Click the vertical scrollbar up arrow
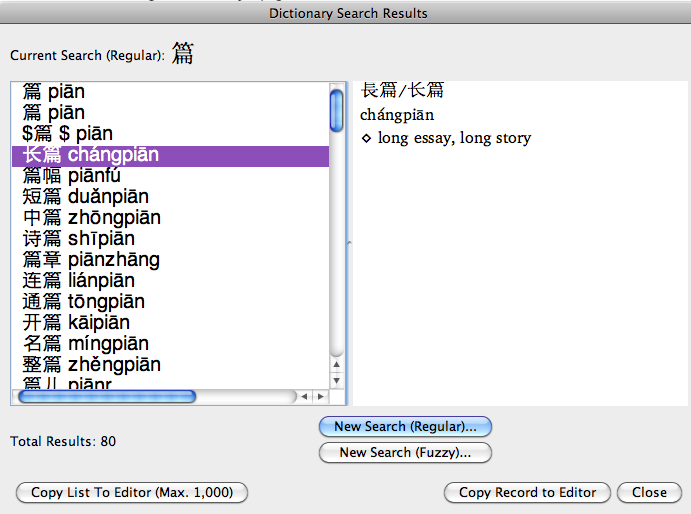This screenshot has width=691, height=514. 337,366
